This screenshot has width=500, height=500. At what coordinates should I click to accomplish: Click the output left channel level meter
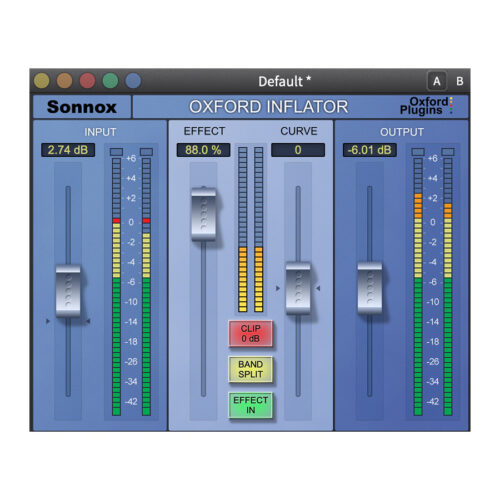pyautogui.click(x=418, y=287)
